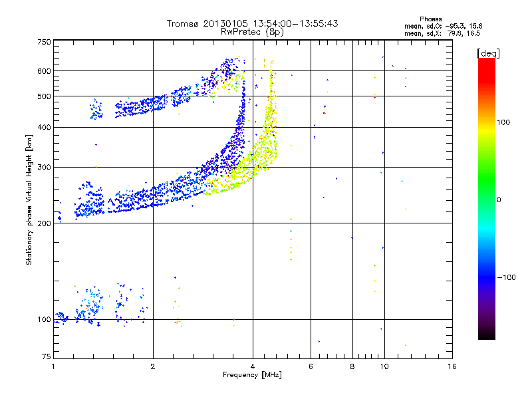This screenshot has width=532, height=399.
Task: Click the phase colorbar gradient
Action: click(487, 198)
